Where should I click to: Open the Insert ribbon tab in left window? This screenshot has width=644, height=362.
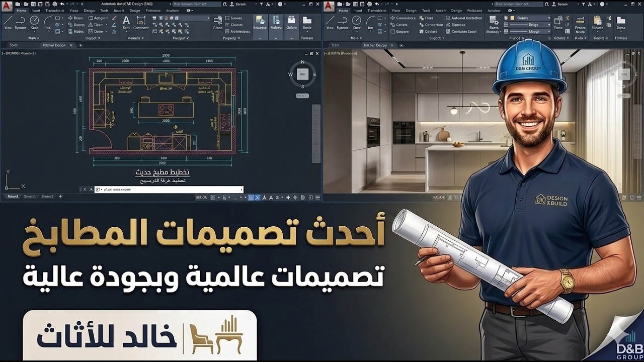(36, 11)
